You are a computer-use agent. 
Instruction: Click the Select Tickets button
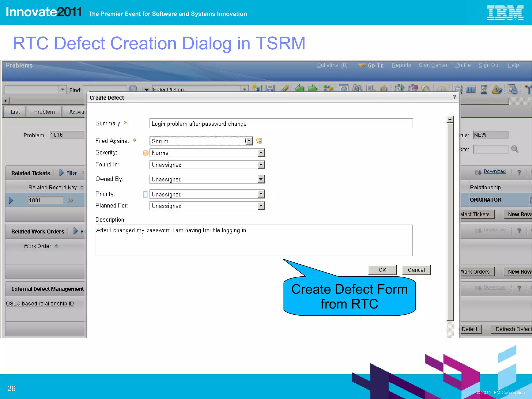pyautogui.click(x=477, y=214)
